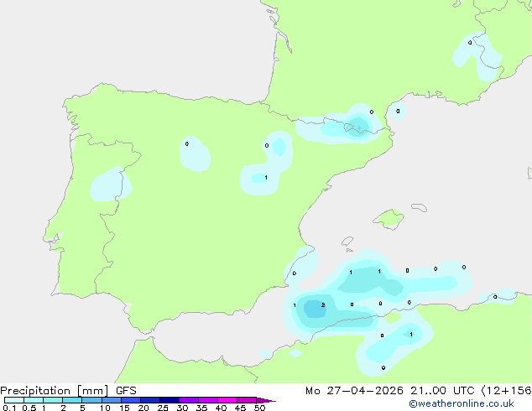Viewport: 532px width, 411px height.
Task: Click the '2' precipitation value on the map
Action: [323, 305]
